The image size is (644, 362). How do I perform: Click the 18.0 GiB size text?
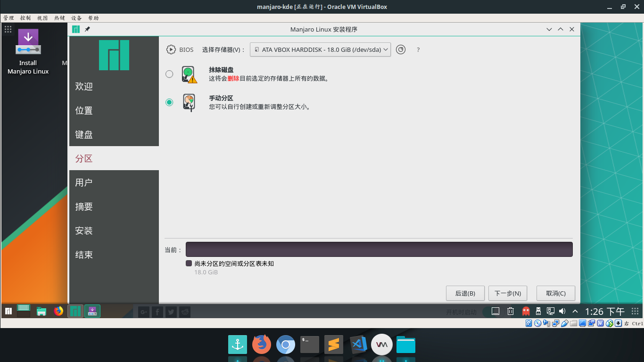(206, 272)
